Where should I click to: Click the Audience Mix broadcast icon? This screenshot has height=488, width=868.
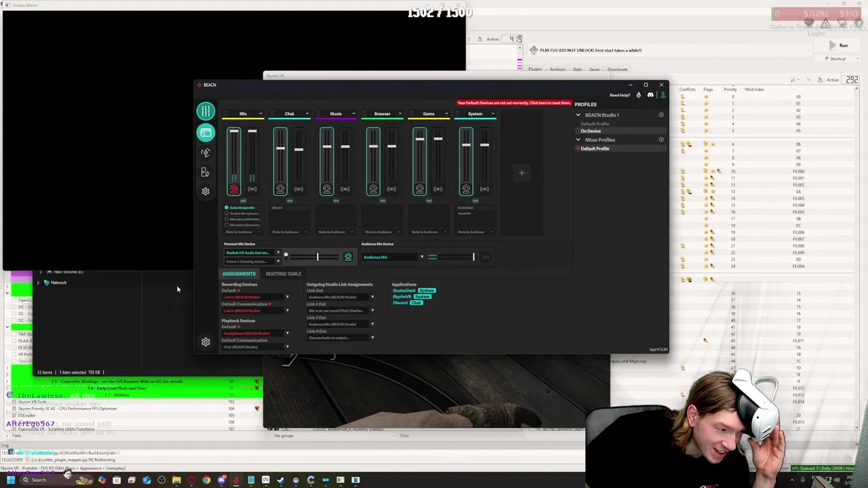485,257
